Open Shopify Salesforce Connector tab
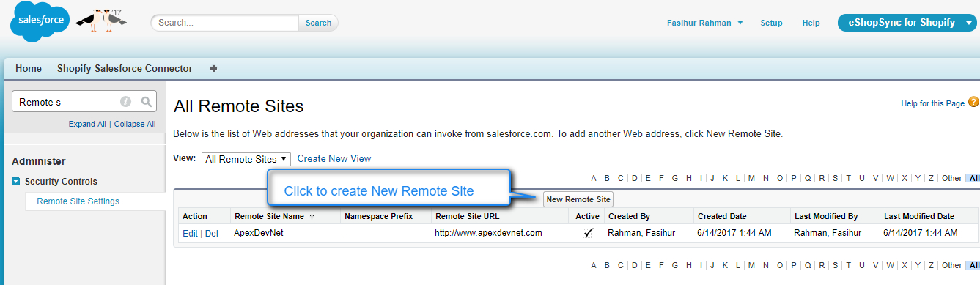This screenshot has width=980, height=285. pos(125,68)
